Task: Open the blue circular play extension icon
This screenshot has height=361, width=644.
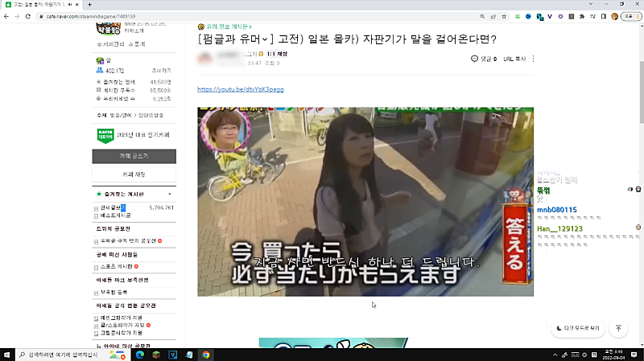Action: [x=529, y=16]
